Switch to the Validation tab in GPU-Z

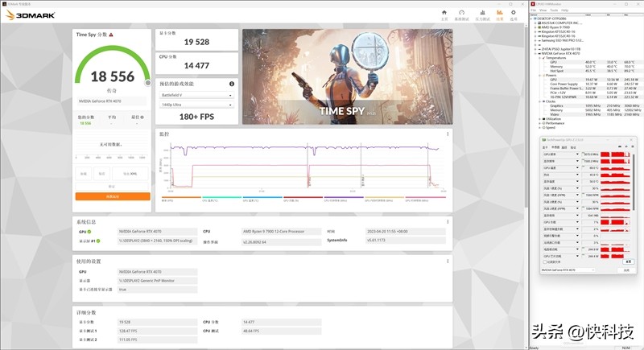573,147
